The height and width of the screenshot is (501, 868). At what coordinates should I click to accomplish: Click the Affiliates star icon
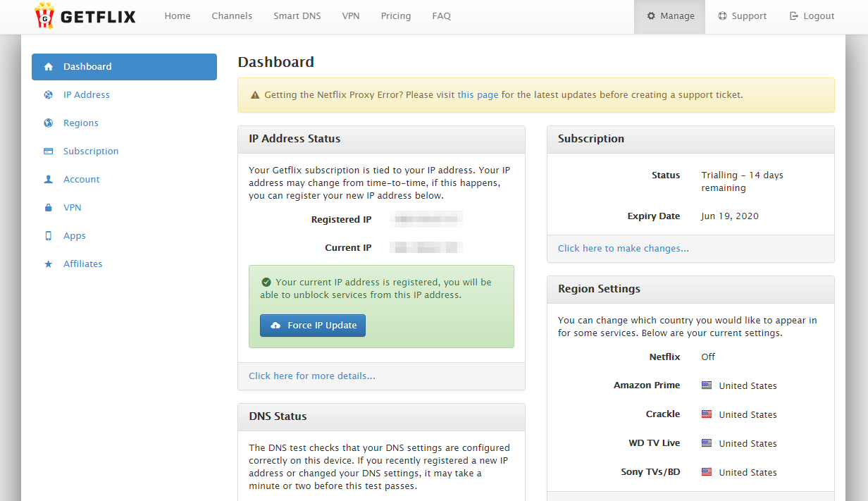pos(49,264)
